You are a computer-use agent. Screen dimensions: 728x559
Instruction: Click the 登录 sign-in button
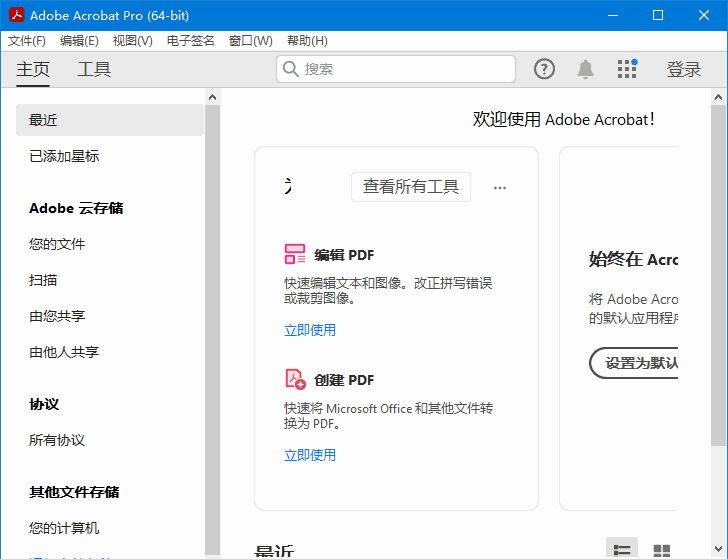coord(683,69)
